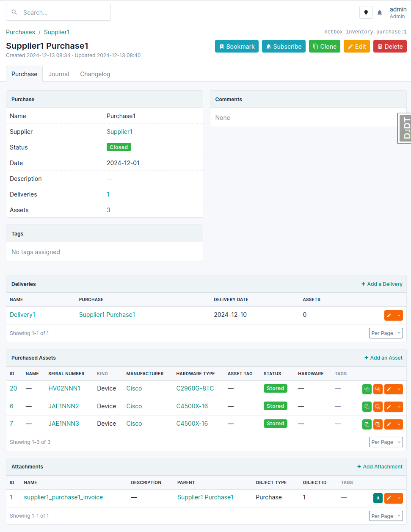Open Per Page dropdown in Attachments table
Viewport: 411px width, 532px height.
tap(386, 516)
